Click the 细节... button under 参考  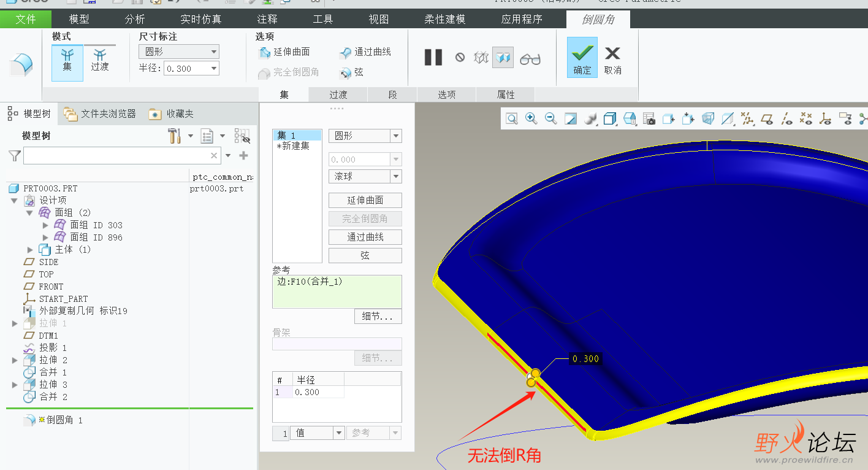coord(378,316)
